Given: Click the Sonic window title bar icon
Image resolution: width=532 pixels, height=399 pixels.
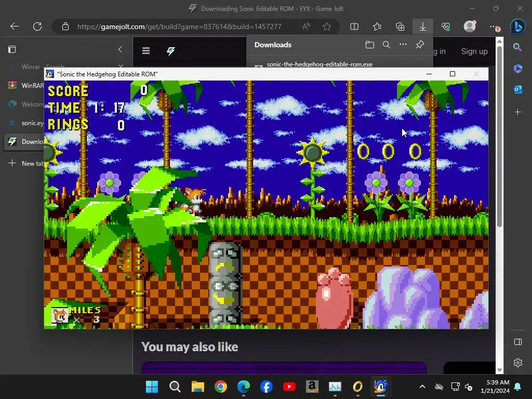Looking at the screenshot, I should point(50,74).
